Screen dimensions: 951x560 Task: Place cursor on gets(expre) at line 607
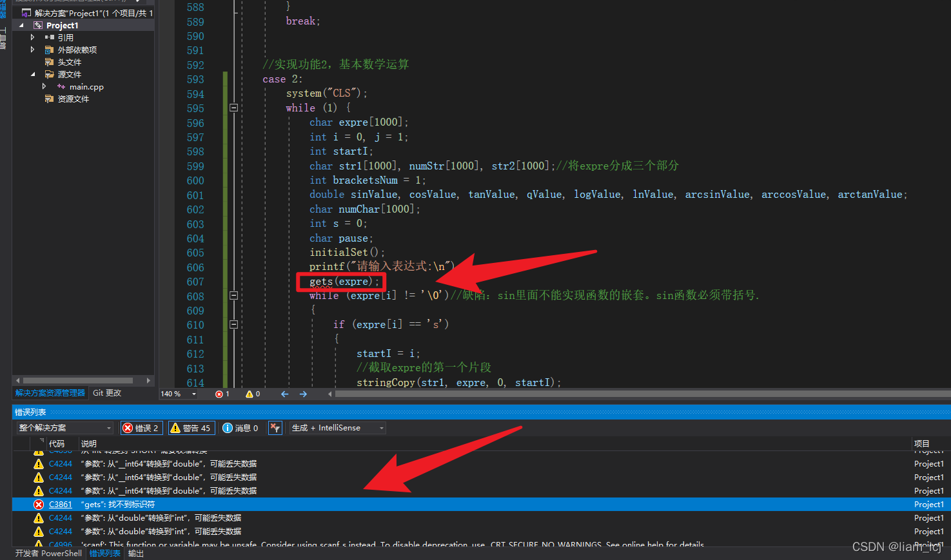[344, 281]
